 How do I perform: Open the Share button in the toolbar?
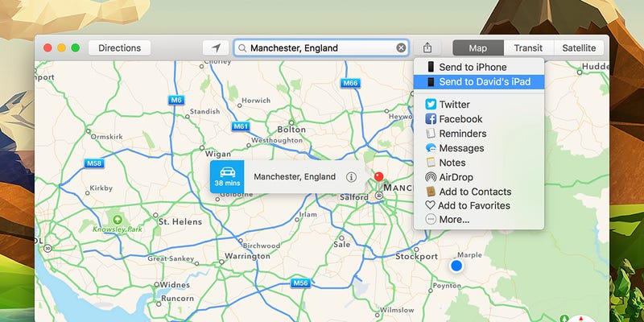click(427, 48)
